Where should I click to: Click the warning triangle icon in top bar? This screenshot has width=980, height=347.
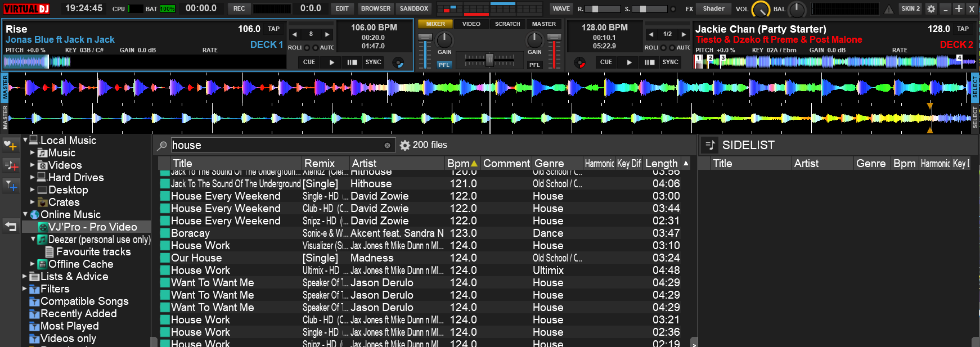coord(889,9)
